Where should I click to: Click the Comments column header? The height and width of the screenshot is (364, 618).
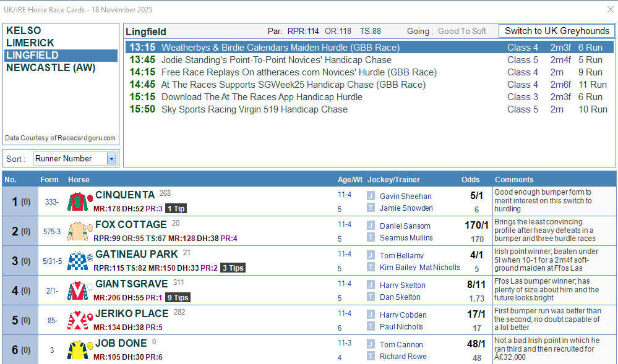pyautogui.click(x=514, y=180)
